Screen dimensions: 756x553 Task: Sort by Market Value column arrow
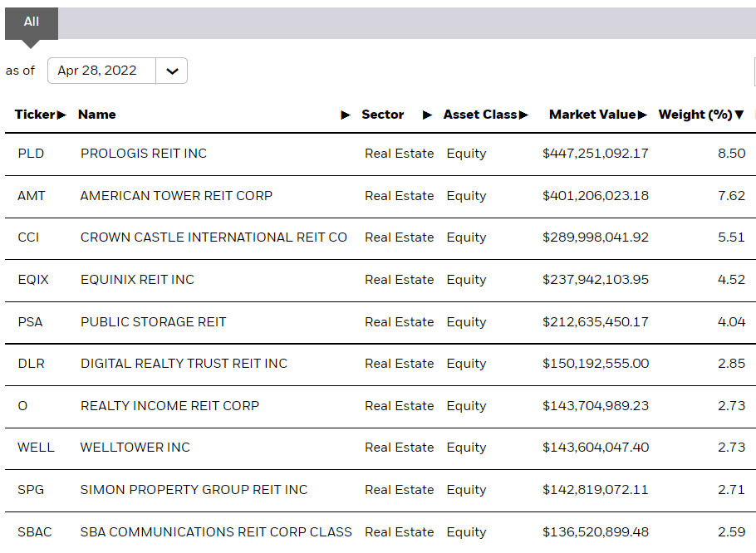642,115
